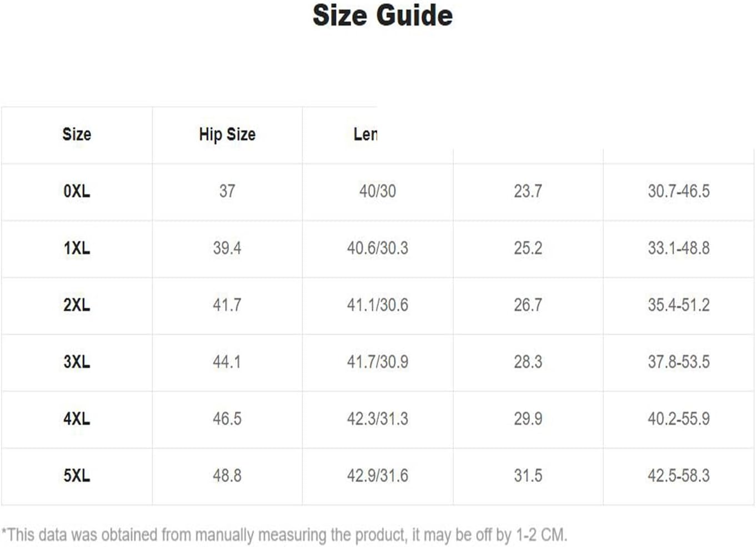Select the Size column header
Viewport: 756px width, 547px height.
point(77,134)
